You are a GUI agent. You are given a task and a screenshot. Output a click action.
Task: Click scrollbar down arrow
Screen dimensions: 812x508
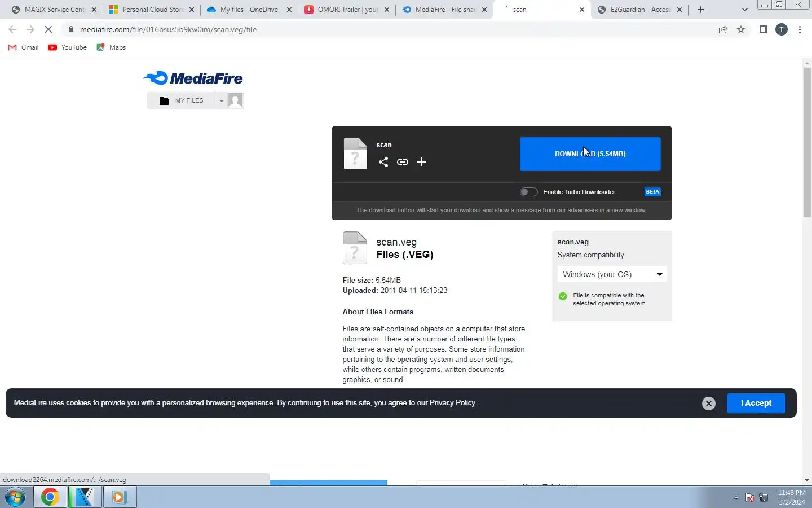point(807,480)
